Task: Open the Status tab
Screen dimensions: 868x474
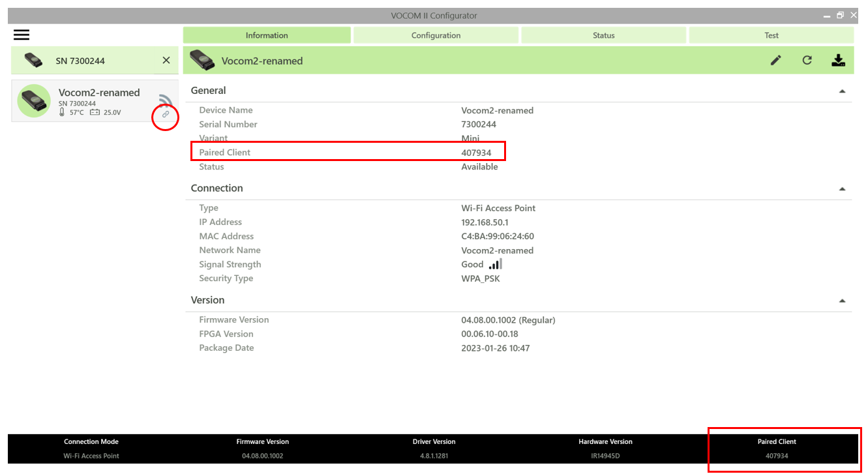Action: pos(603,35)
